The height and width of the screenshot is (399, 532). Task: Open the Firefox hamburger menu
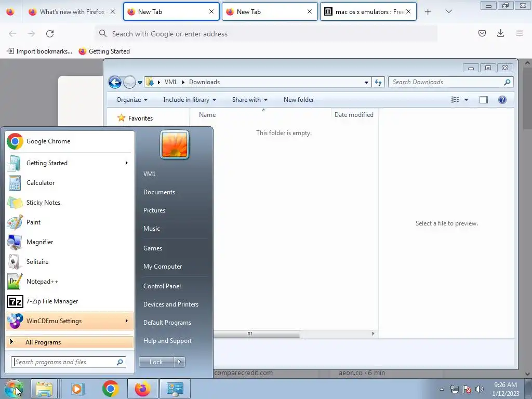520,33
